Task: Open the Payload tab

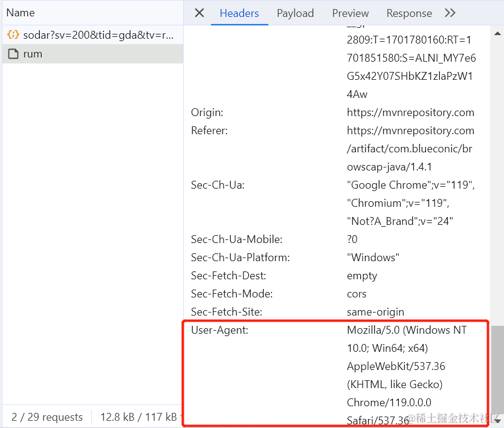Action: 296,13
